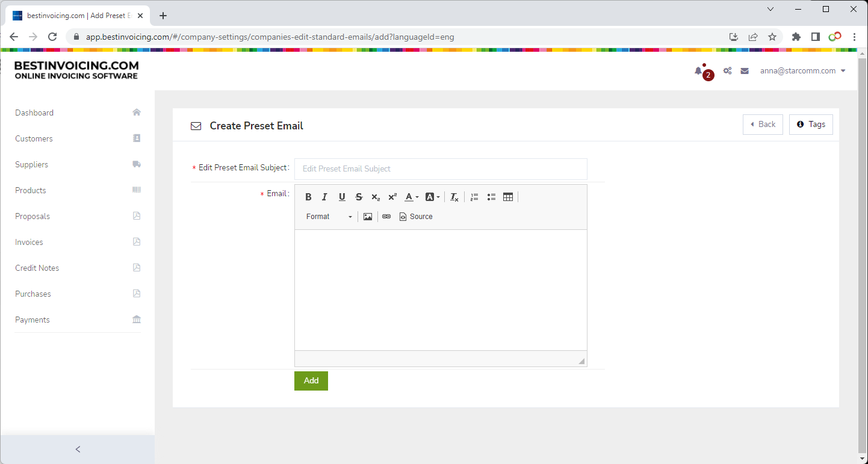Screen dimensions: 868x464
Task: Click the insert link icon
Action: 386,217
